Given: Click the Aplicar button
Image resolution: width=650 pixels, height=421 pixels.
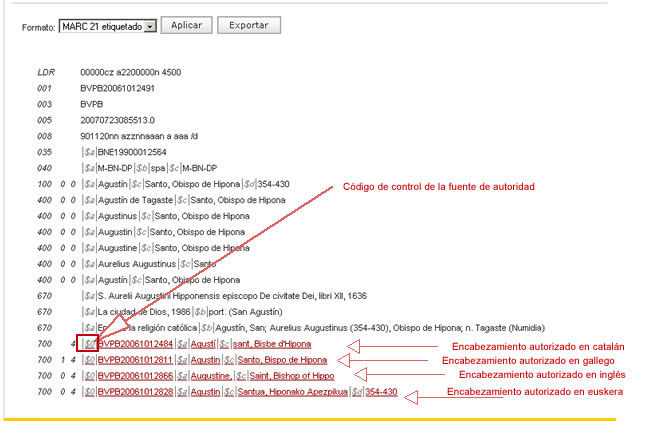Looking at the screenshot, I should [187, 25].
